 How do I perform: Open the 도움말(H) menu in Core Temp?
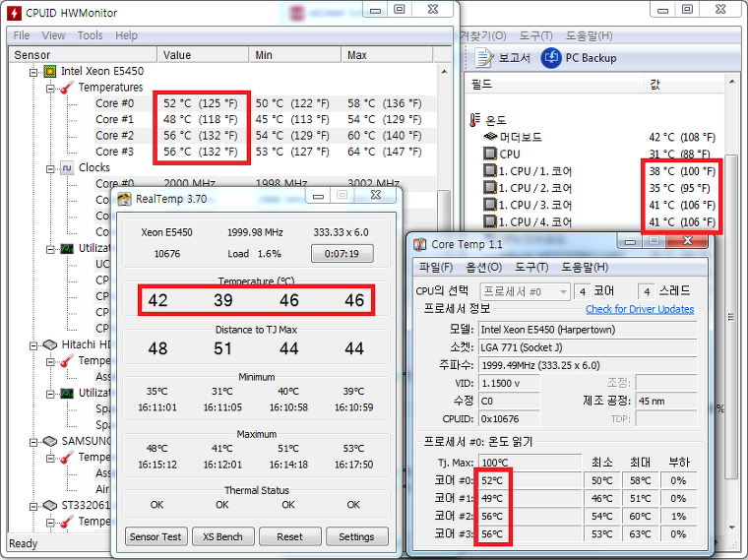(x=585, y=267)
